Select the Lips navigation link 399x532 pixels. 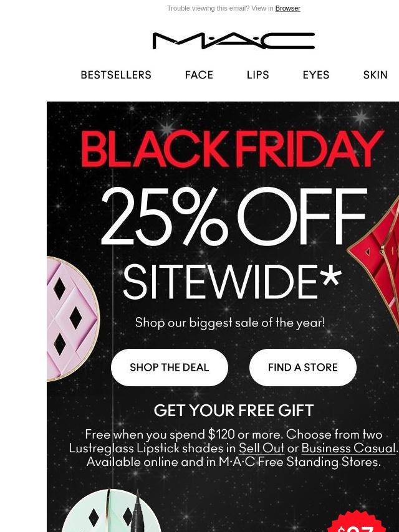coord(257,75)
